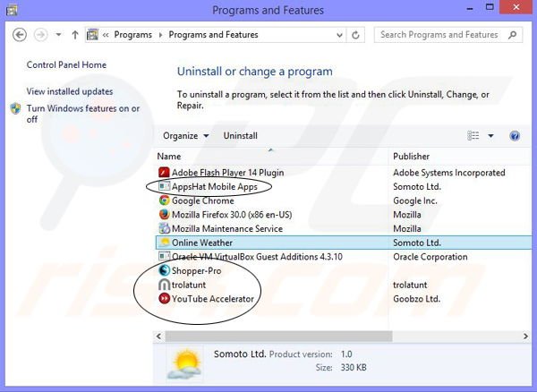Click publisher Oracle Corporation
The height and width of the screenshot is (392, 537).
[x=430, y=257]
